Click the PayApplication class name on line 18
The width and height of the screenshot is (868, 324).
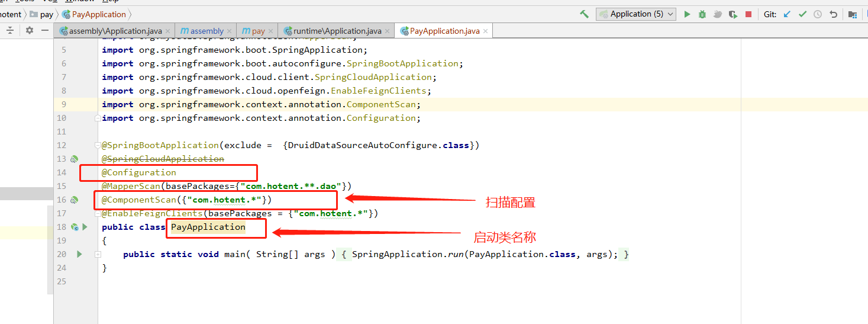pos(208,227)
